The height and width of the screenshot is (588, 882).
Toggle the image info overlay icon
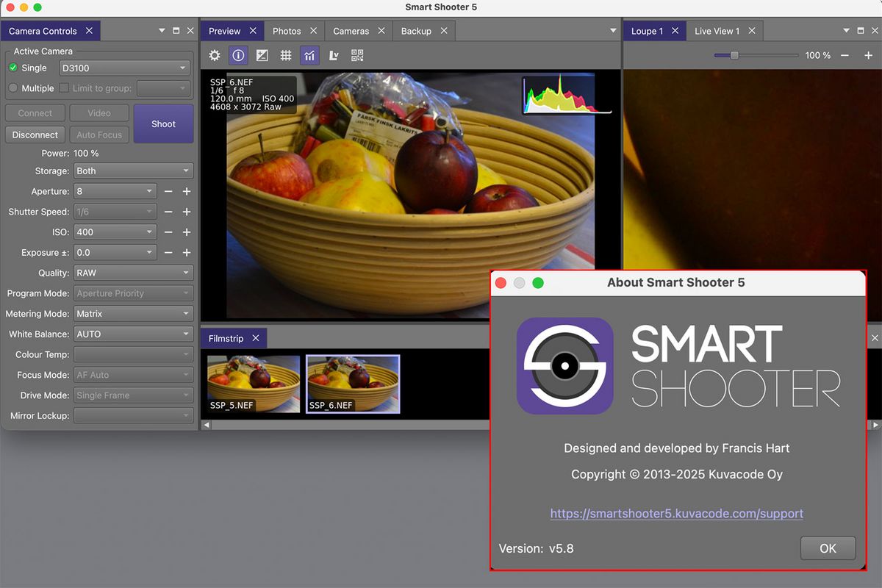[x=238, y=55]
